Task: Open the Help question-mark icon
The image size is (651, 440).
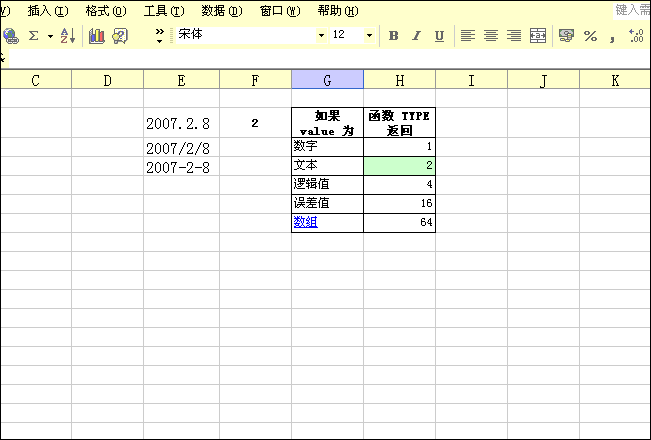Action: 120,36
